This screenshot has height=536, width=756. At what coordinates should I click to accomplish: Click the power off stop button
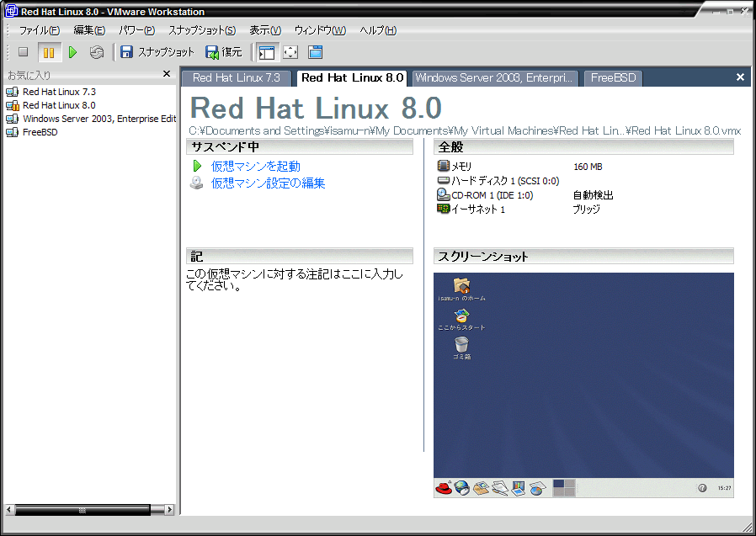point(23,52)
